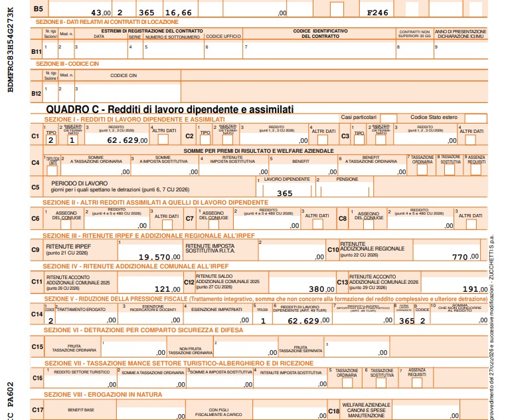Click the Sezione III - Codice CIN heading
Viewport: 510px width, 420px height.
coord(67,64)
